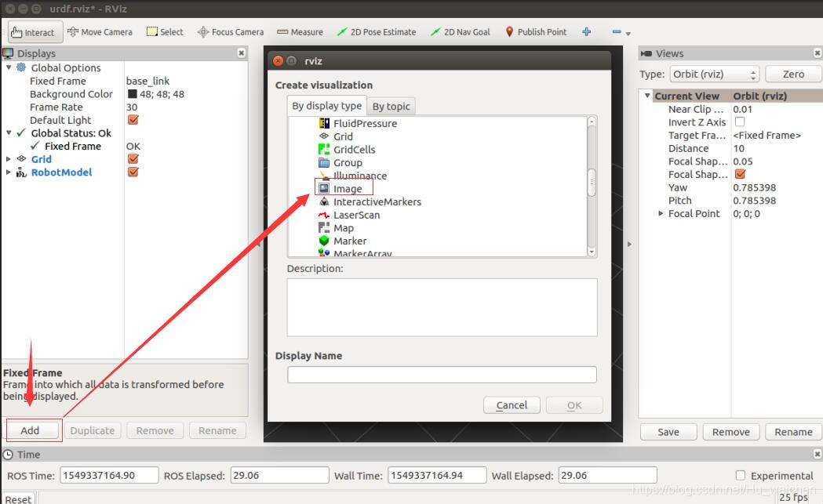
Task: Click the ROS Time field
Action: 109,475
